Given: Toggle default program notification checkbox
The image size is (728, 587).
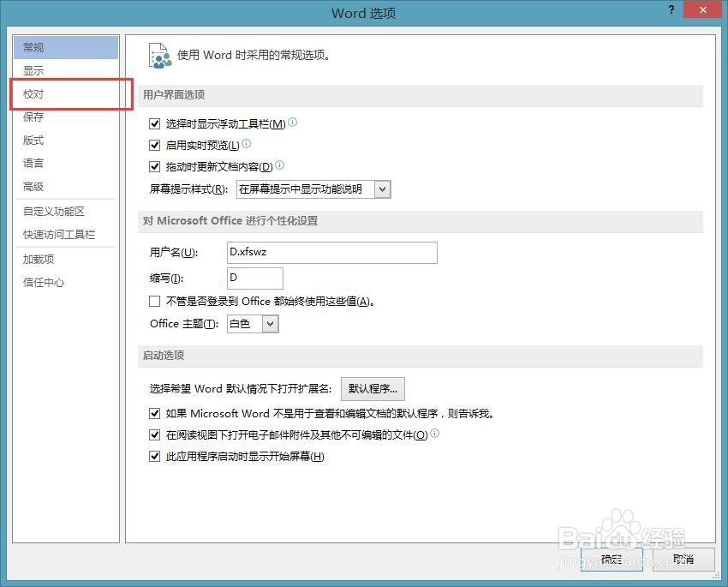Looking at the screenshot, I should [155, 413].
